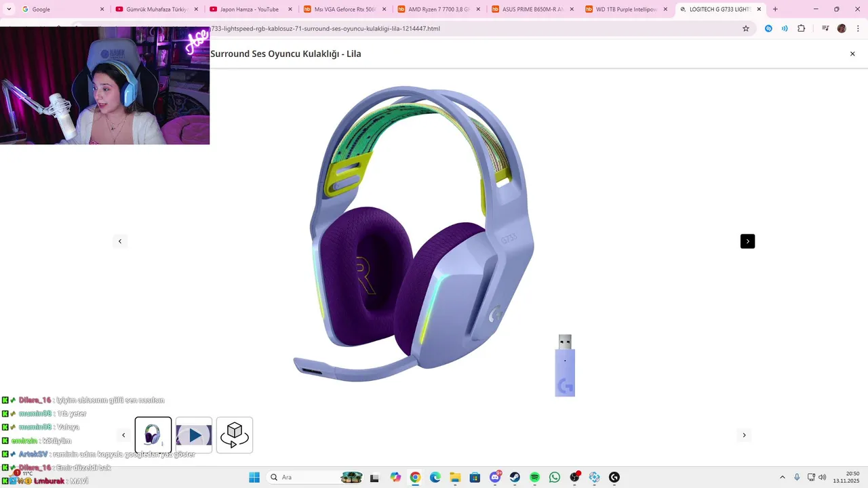The image size is (868, 488).
Task: Click the address bar URL
Action: point(325,28)
